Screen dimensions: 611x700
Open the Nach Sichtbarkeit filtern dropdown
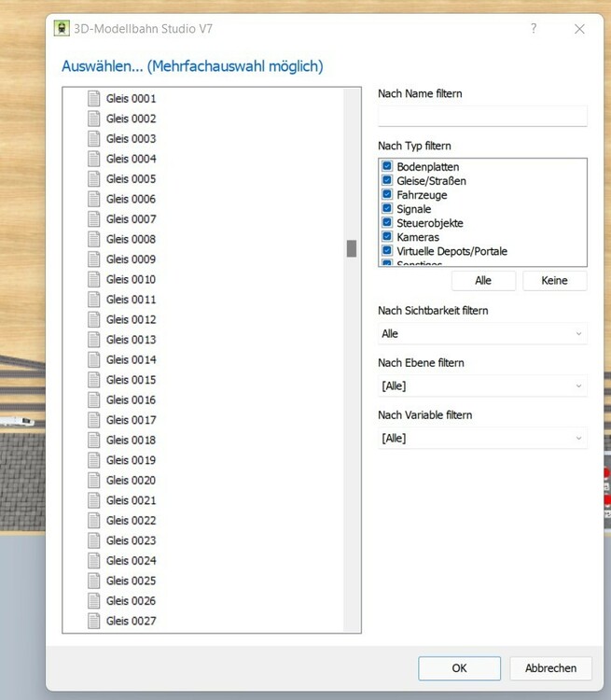[482, 333]
